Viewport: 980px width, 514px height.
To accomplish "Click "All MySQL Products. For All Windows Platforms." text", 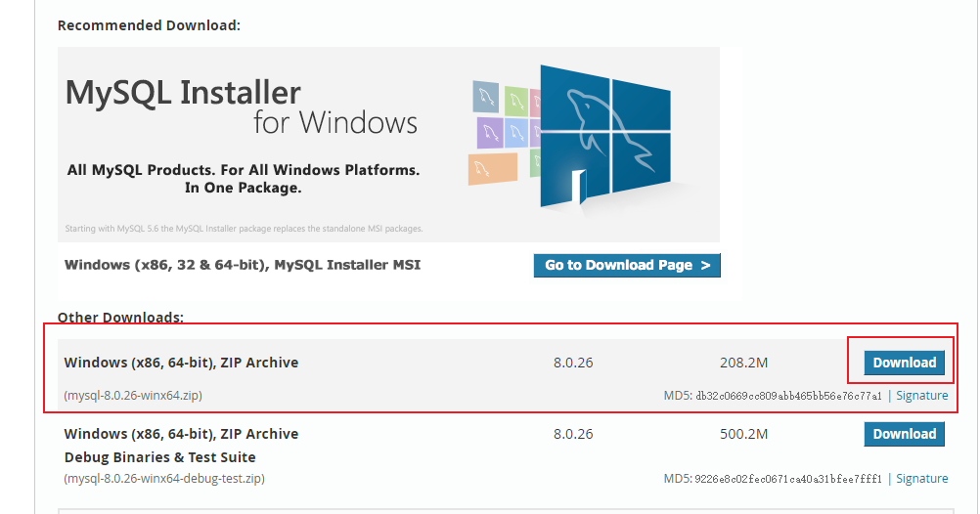I will pyautogui.click(x=244, y=170).
